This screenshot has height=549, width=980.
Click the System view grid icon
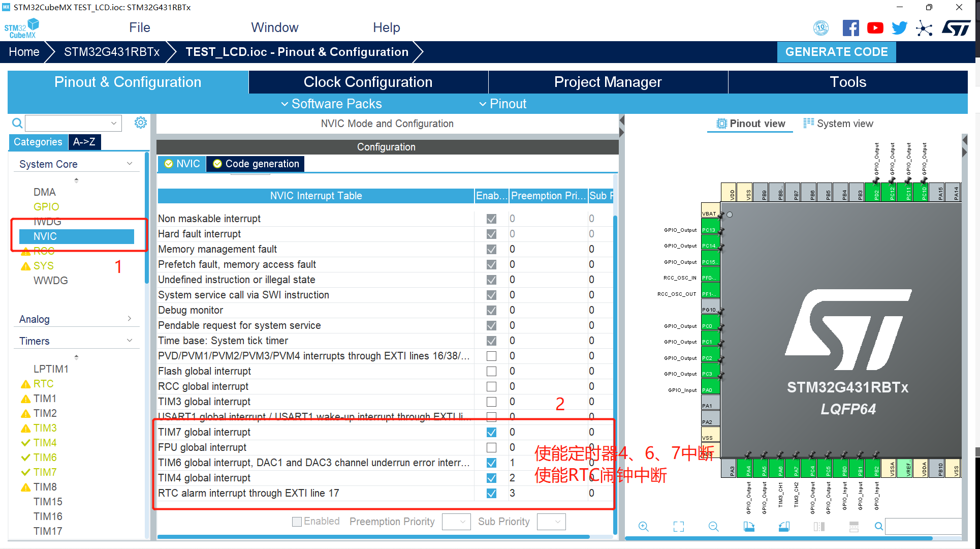pyautogui.click(x=808, y=123)
